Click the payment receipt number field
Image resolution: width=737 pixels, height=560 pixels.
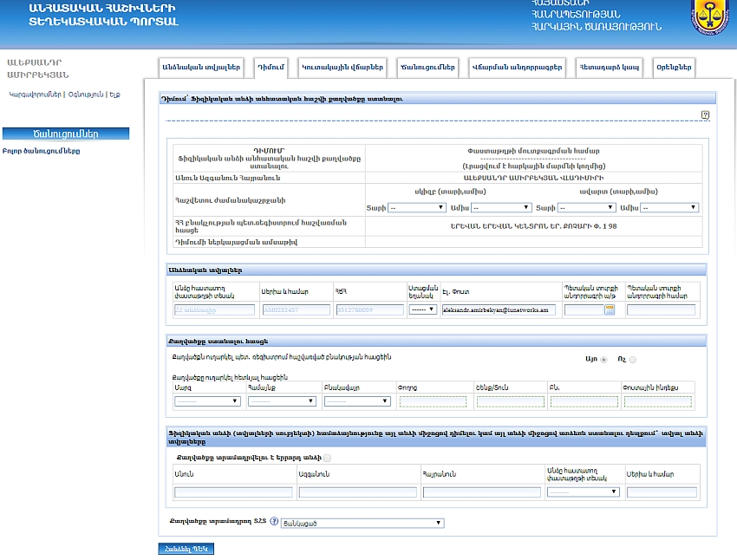click(x=662, y=310)
